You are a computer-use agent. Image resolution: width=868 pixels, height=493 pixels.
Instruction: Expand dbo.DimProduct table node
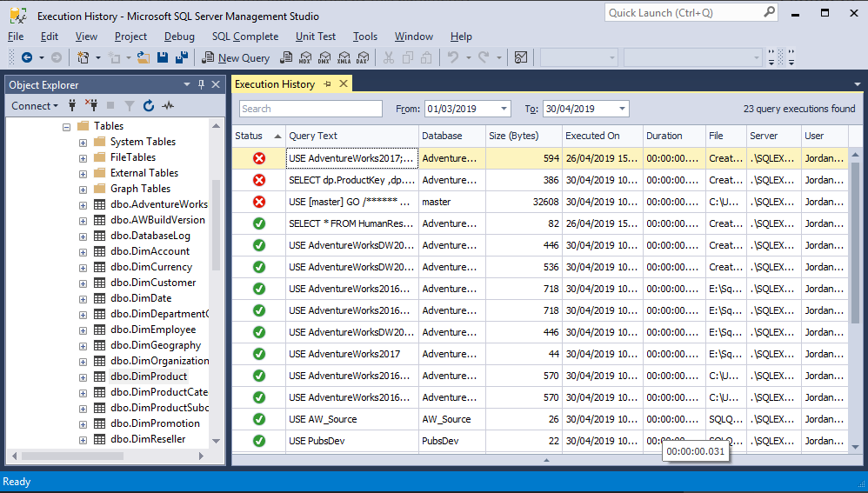pyautogui.click(x=83, y=377)
